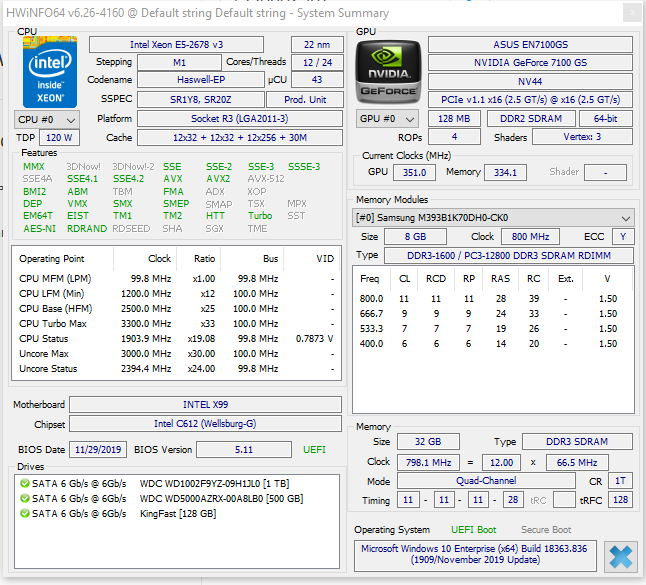Click the module Size 8 GB field
The height and width of the screenshot is (585, 646).
(415, 236)
